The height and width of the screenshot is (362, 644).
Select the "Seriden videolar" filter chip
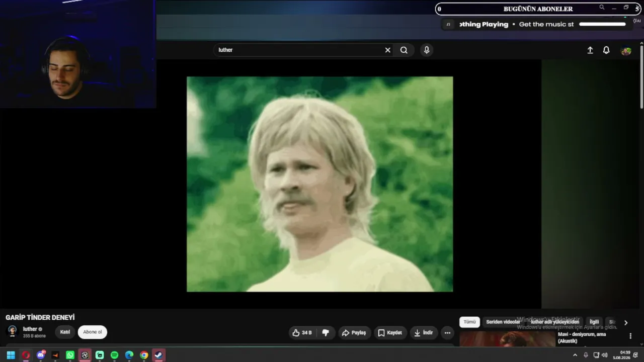(x=503, y=322)
